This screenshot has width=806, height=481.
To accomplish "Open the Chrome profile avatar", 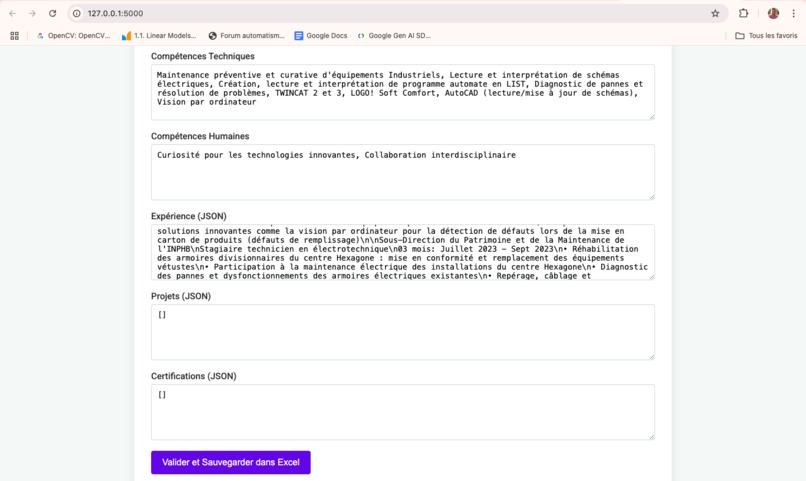I will point(773,13).
